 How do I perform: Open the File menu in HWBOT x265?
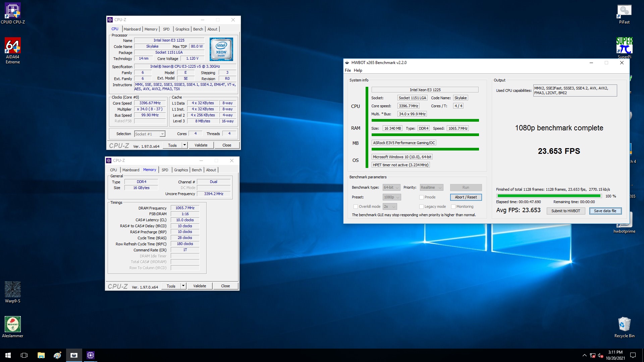(348, 70)
